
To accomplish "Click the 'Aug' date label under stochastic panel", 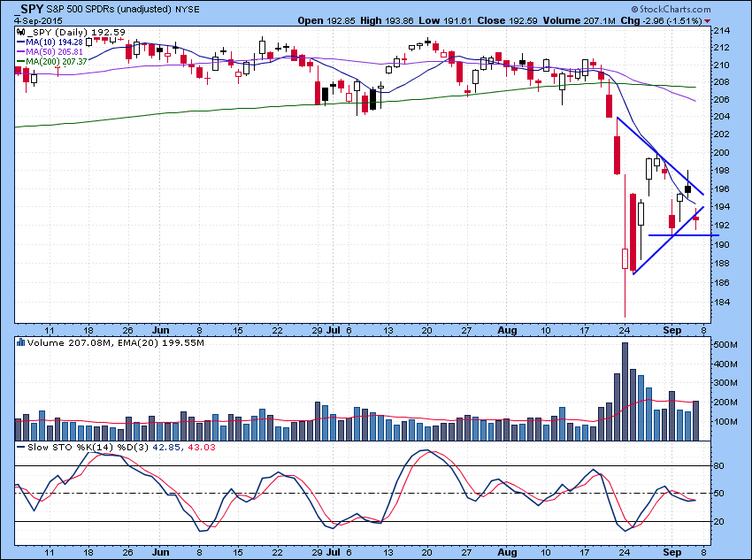I will click(508, 552).
